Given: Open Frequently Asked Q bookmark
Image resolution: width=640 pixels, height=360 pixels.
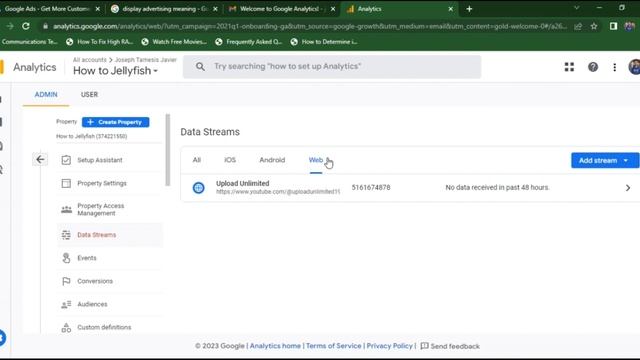Looking at the screenshot, I should (248, 42).
